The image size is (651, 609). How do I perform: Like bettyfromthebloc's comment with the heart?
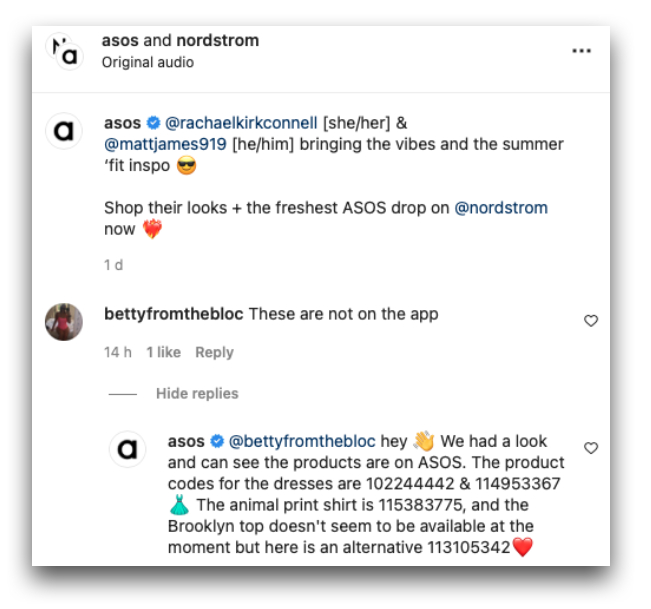tap(591, 321)
